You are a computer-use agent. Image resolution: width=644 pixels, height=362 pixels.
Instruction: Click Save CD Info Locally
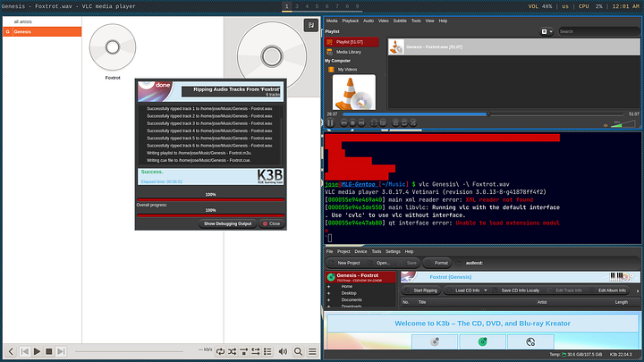click(516, 290)
